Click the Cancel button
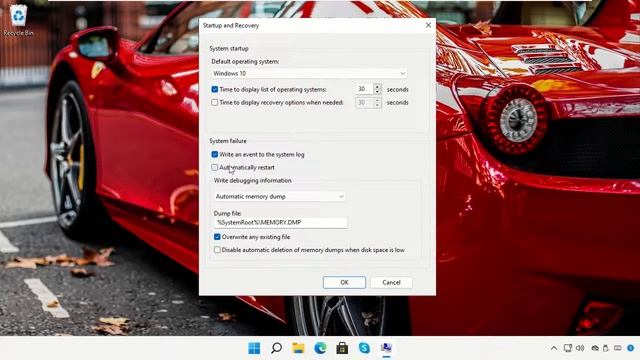 coord(391,282)
